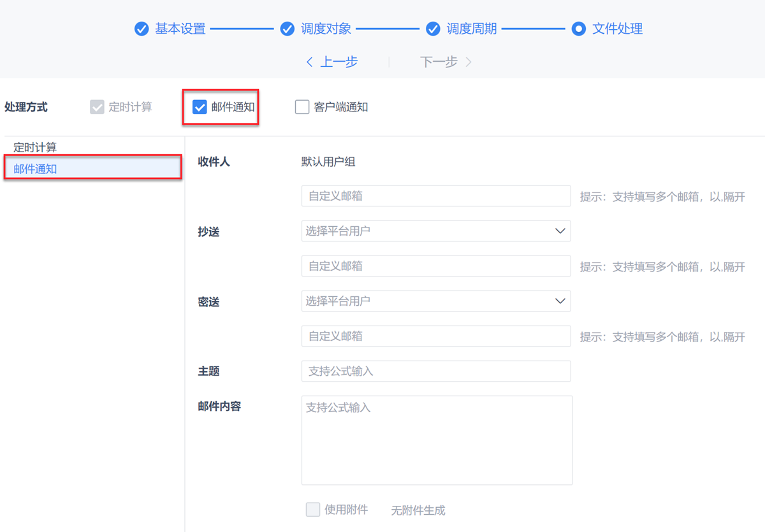Go back with the 上一步 link
The width and height of the screenshot is (765, 532).
[339, 62]
